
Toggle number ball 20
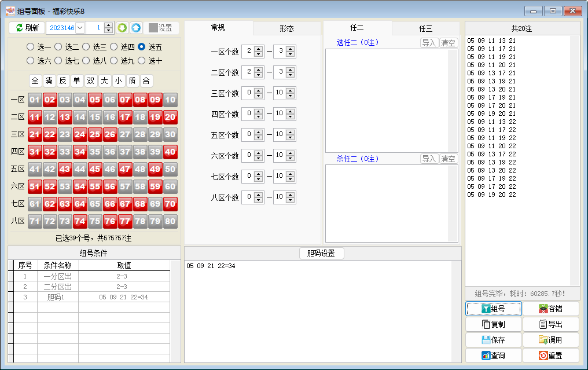pyautogui.click(x=170, y=117)
